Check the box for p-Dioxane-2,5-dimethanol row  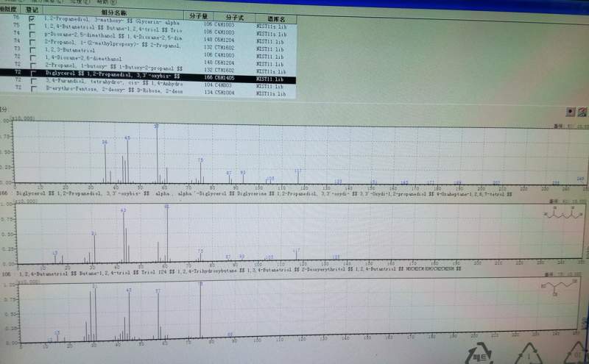tap(32, 35)
